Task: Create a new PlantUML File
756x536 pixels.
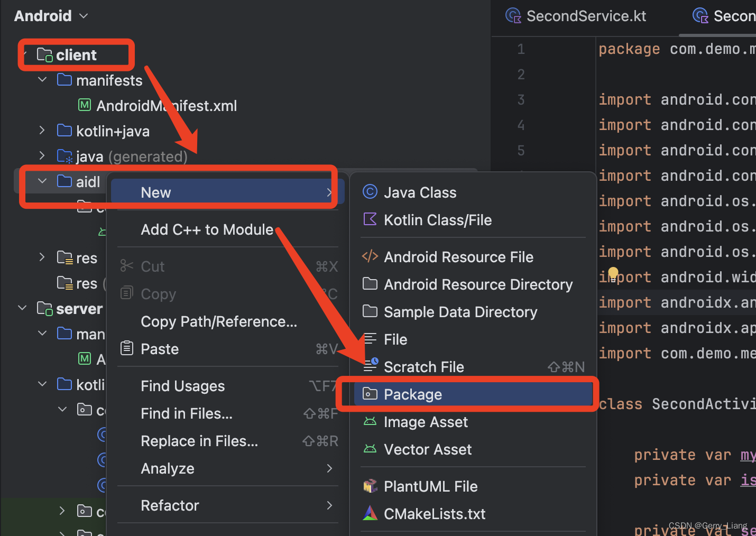Action: [473, 486]
